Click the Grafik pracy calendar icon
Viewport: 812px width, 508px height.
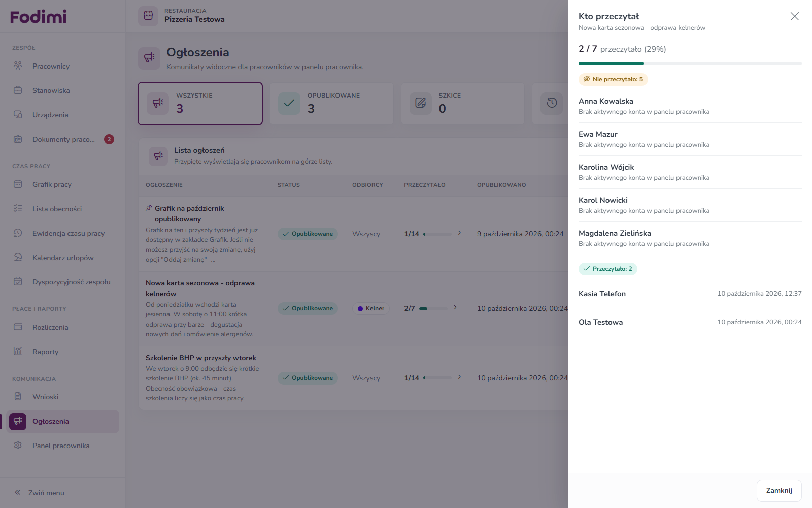click(18, 184)
